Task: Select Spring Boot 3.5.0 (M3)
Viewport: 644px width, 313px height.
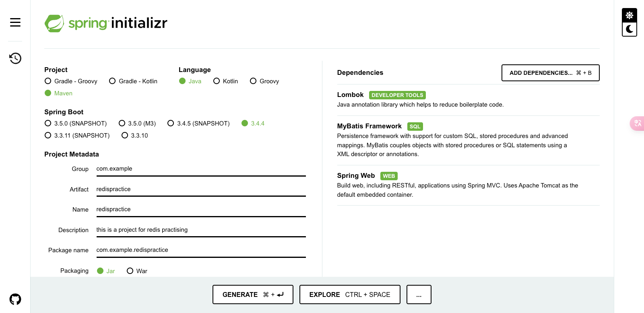Action: (x=137, y=124)
